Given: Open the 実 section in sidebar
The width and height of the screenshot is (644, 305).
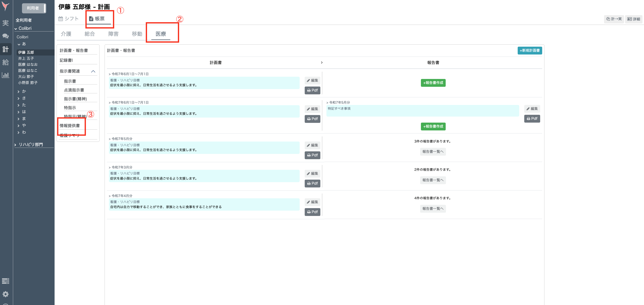Looking at the screenshot, I should tap(6, 23).
